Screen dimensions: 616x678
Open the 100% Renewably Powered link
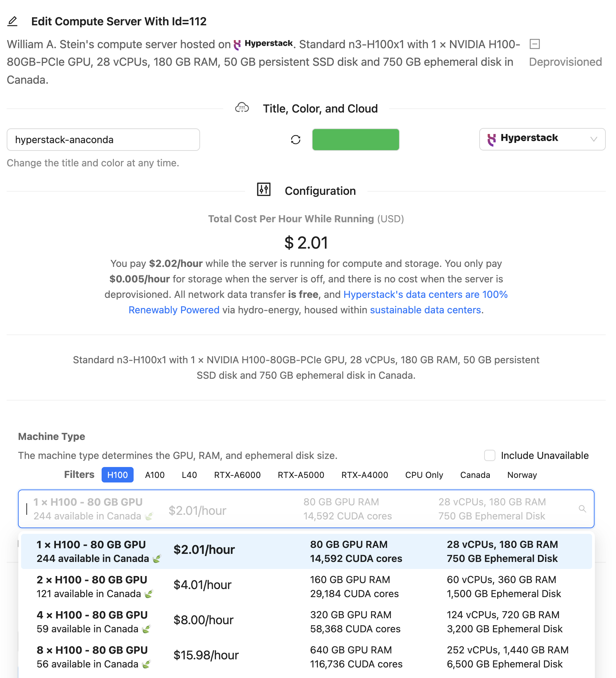(425, 294)
